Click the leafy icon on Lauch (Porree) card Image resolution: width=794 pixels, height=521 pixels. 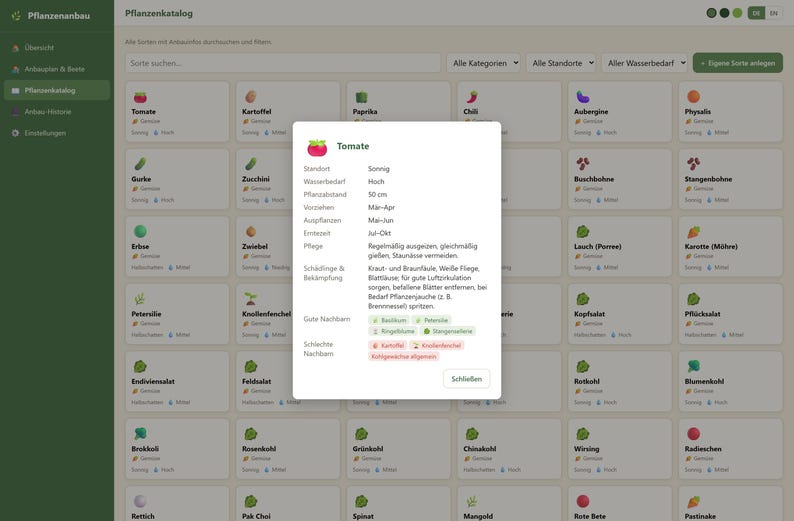coord(583,231)
